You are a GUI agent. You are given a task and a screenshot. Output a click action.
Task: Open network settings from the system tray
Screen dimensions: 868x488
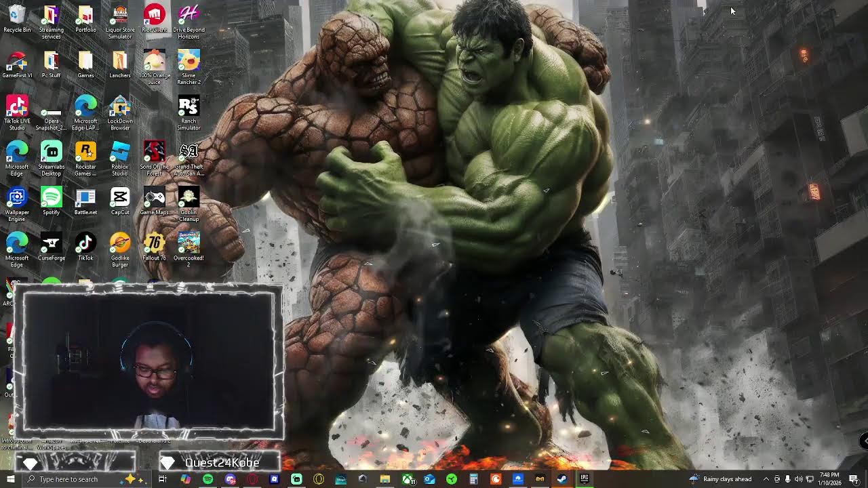(x=810, y=479)
